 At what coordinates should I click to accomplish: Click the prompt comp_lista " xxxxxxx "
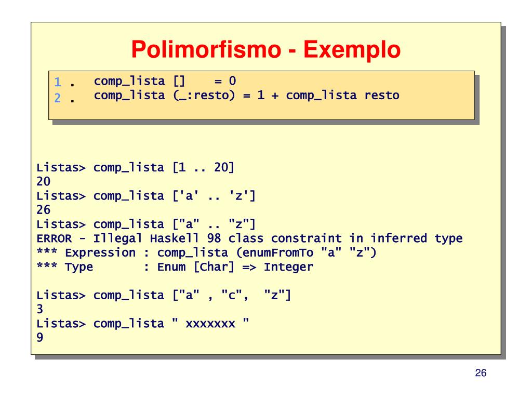[143, 324]
